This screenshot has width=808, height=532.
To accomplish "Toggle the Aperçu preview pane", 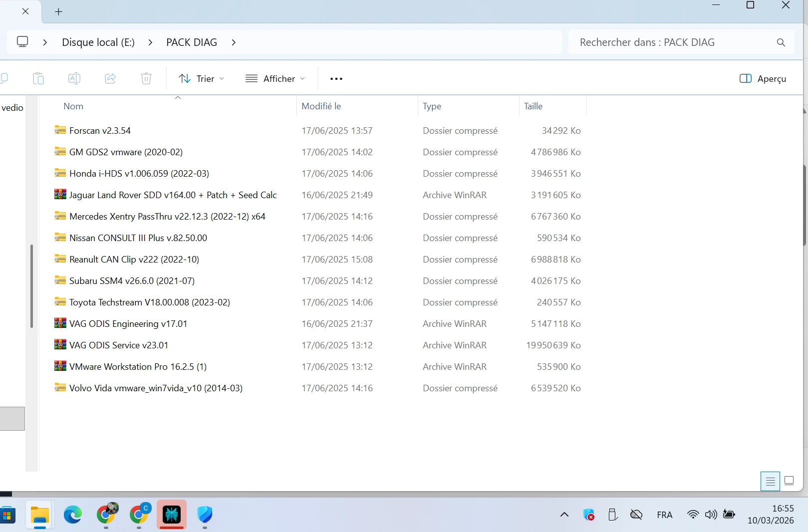I will [763, 79].
